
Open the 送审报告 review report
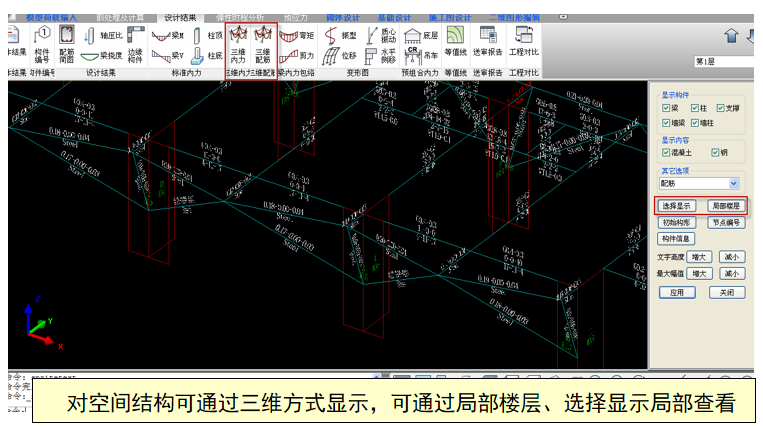(488, 42)
